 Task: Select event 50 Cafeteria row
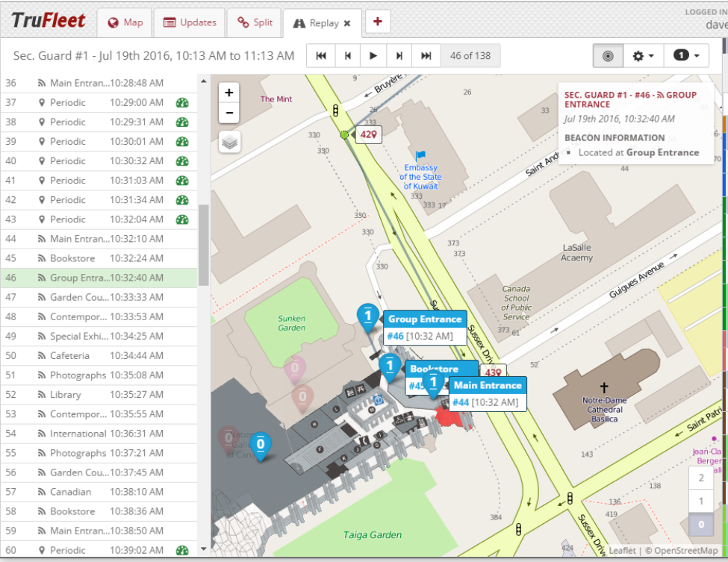click(x=99, y=356)
